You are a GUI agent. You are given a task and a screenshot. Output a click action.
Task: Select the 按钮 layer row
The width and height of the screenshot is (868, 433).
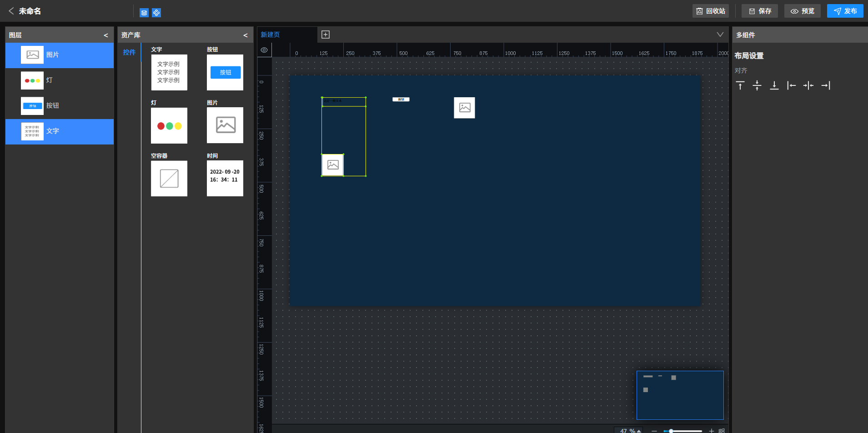[60, 106]
